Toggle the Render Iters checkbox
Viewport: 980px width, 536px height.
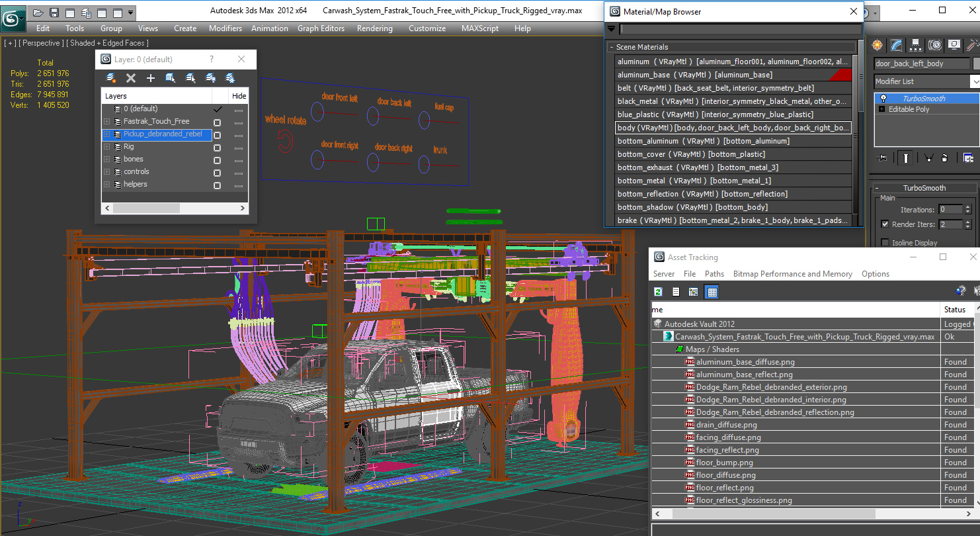click(x=885, y=224)
